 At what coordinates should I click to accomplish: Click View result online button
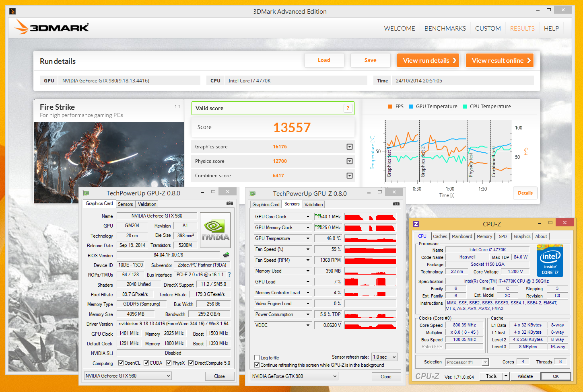500,61
